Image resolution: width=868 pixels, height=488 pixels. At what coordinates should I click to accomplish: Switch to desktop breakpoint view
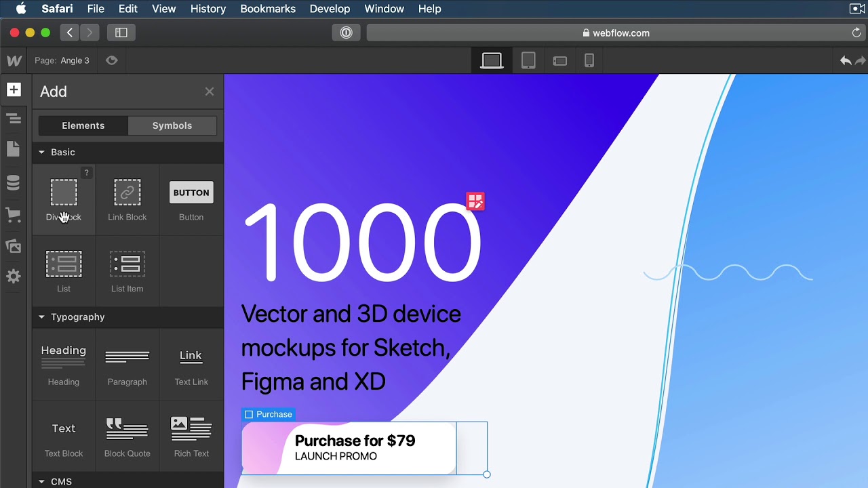pyautogui.click(x=492, y=60)
